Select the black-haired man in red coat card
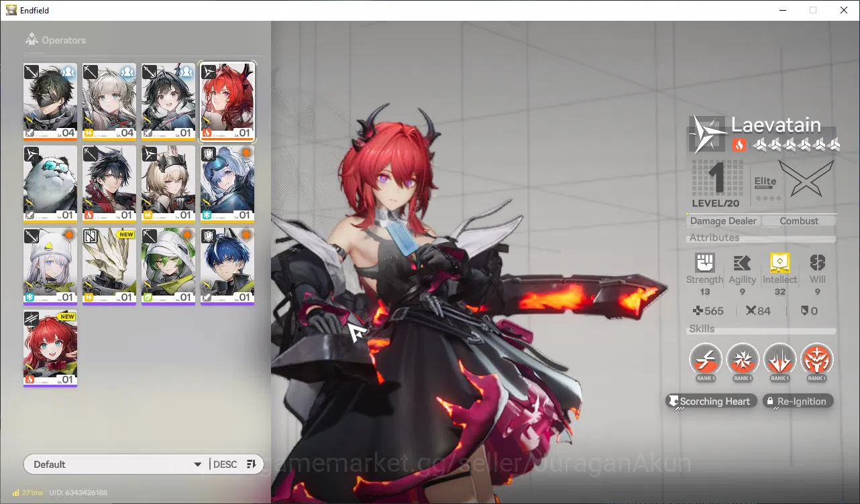 point(109,184)
